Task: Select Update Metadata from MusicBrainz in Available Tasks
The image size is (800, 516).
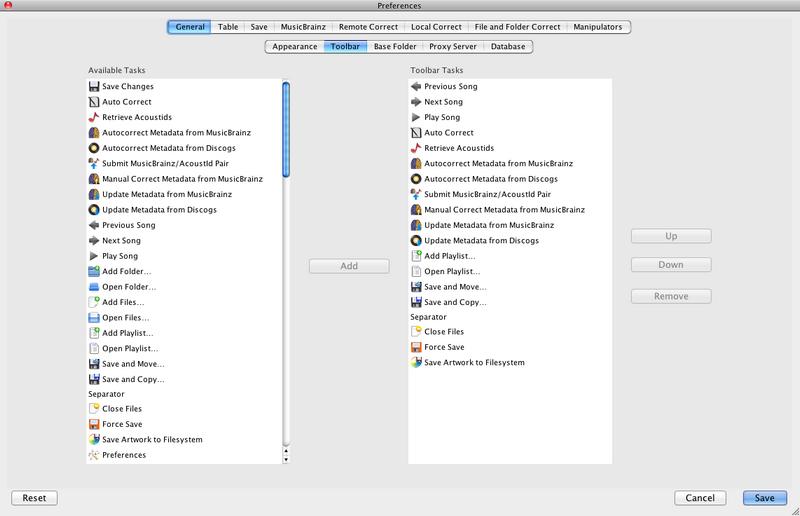Action: 184,194
